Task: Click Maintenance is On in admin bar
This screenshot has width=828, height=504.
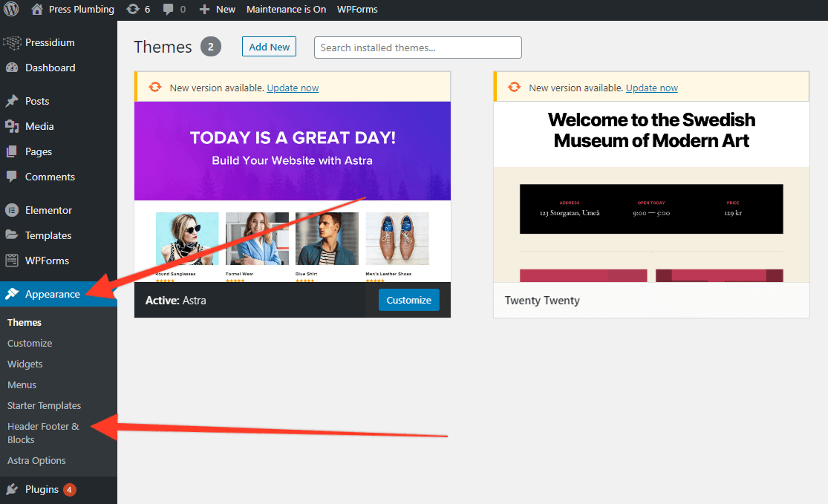Action: click(286, 10)
